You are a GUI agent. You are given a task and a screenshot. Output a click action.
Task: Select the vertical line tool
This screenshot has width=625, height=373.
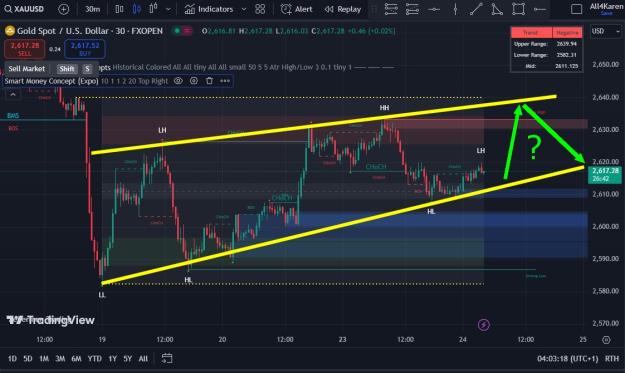455,9
